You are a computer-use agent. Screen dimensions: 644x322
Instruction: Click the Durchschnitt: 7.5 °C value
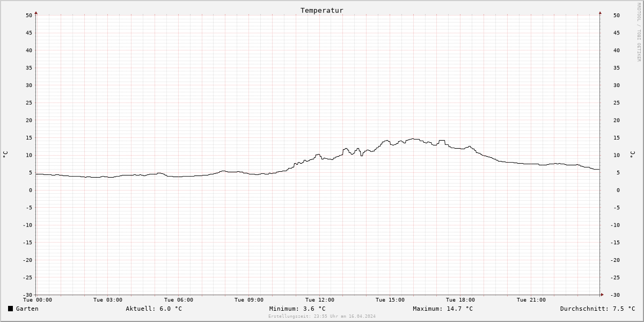coord(597,309)
